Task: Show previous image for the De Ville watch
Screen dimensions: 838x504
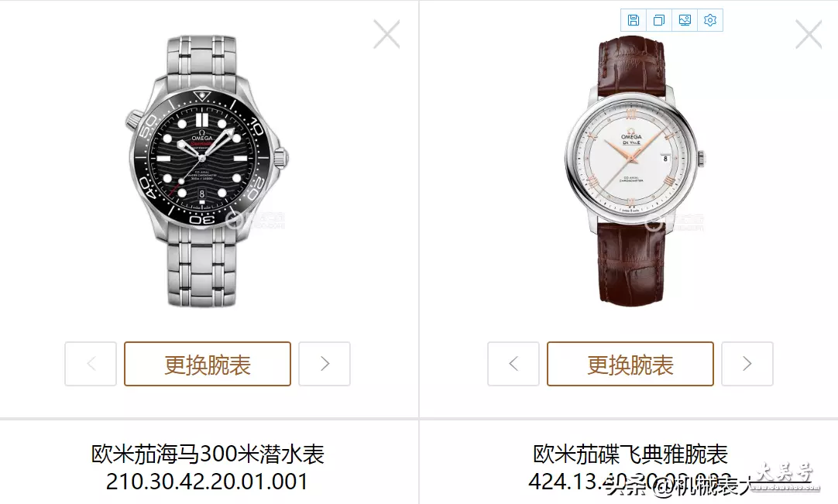Action: click(x=513, y=364)
